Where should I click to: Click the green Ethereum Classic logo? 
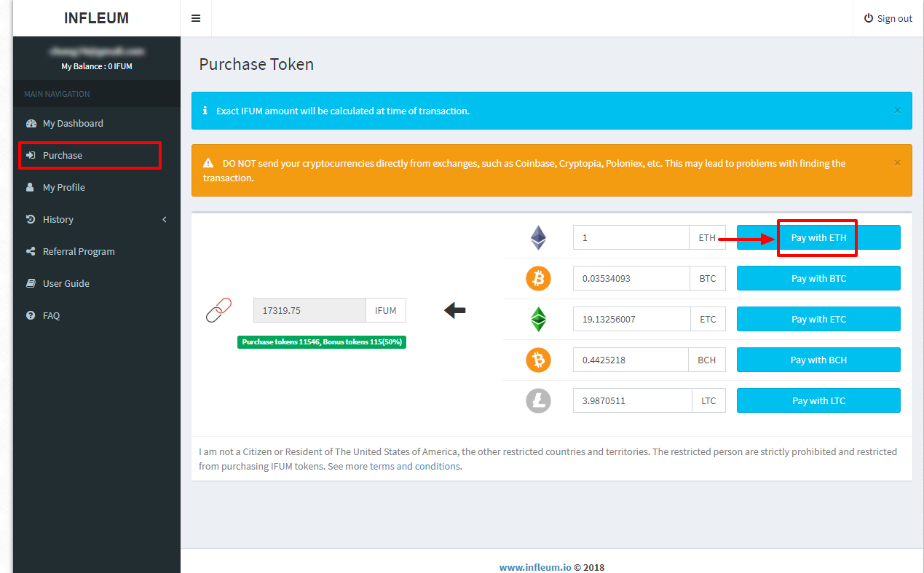(x=538, y=319)
